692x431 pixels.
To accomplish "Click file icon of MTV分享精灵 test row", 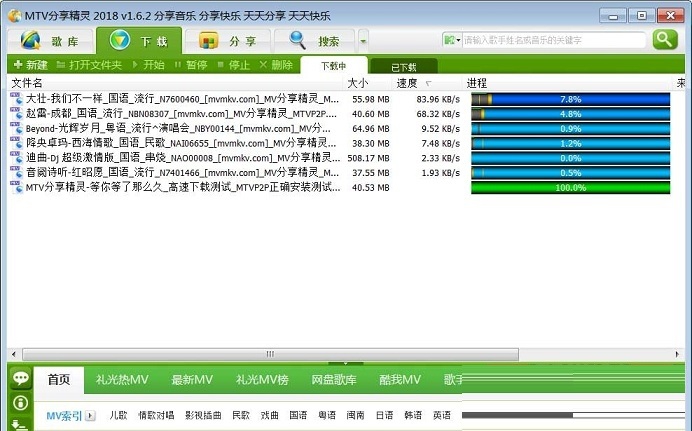I will pyautogui.click(x=16, y=187).
